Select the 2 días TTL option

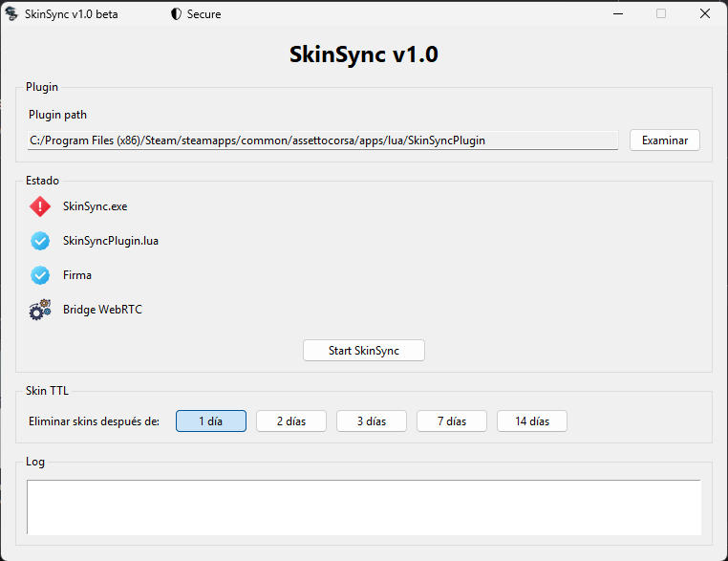point(291,421)
